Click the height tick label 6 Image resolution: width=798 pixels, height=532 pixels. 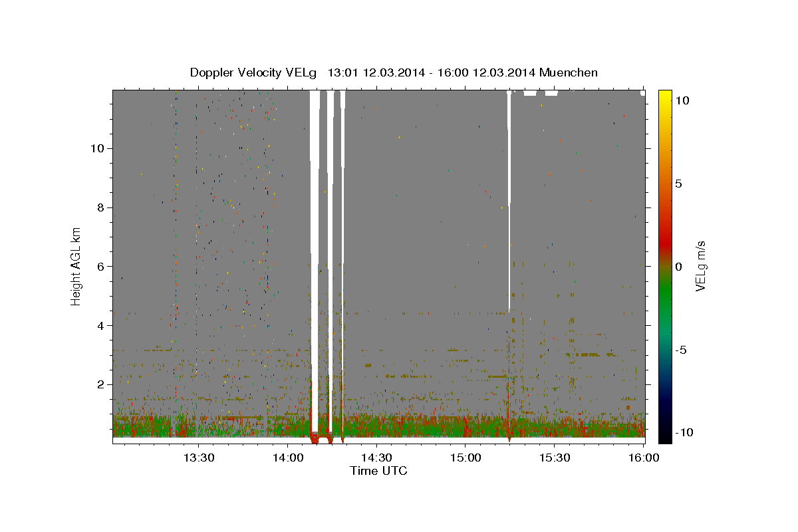[x=101, y=266]
